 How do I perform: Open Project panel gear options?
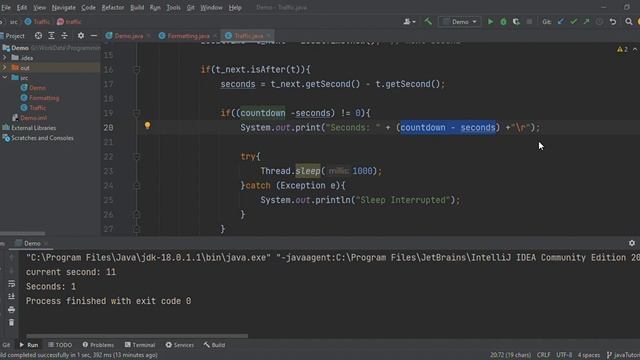click(x=81, y=36)
